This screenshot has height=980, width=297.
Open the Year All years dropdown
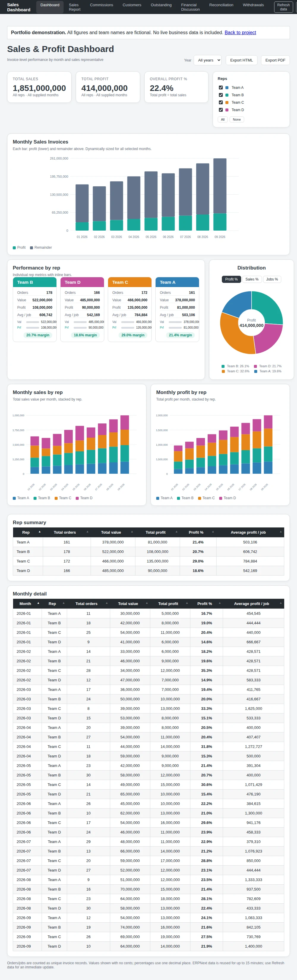coord(208,60)
